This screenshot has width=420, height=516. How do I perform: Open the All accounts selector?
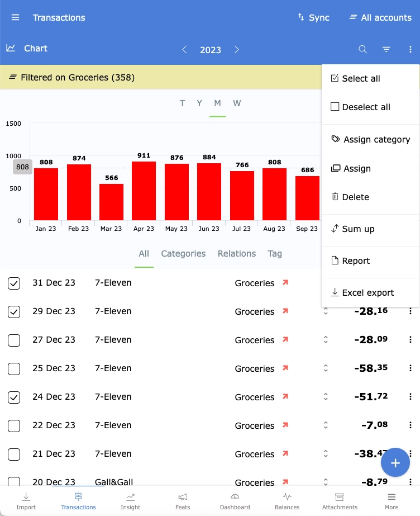[380, 17]
